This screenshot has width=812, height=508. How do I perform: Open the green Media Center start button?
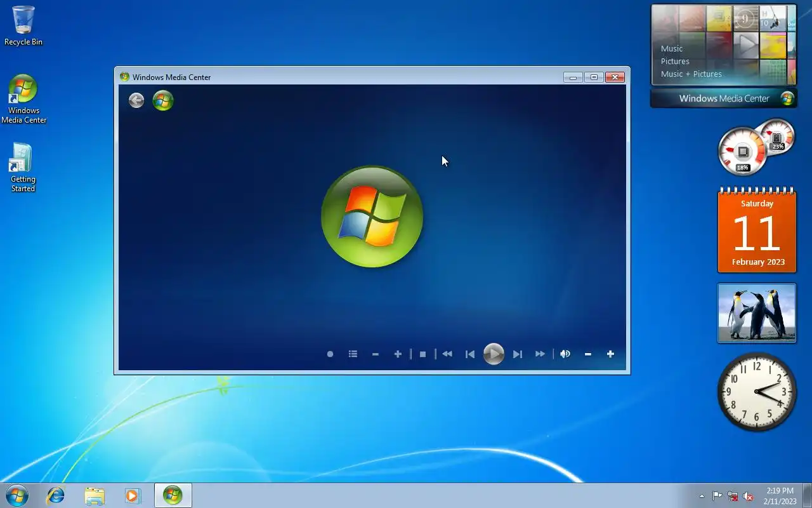[163, 100]
